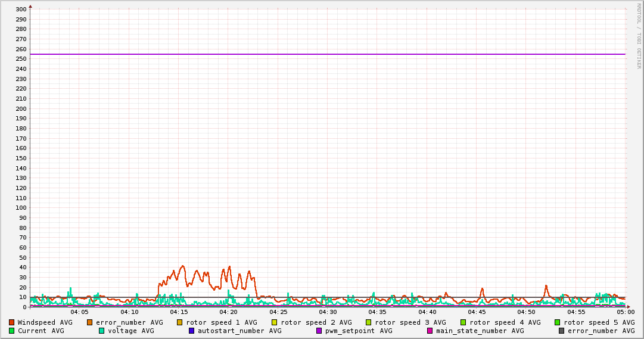Click the 100 value on the y-axis

tap(21, 207)
